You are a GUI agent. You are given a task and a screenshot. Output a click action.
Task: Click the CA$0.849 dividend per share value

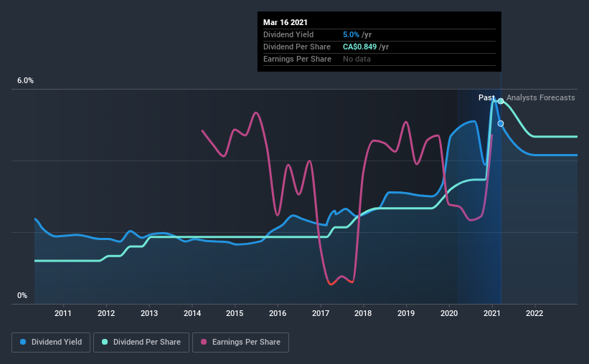click(x=359, y=47)
